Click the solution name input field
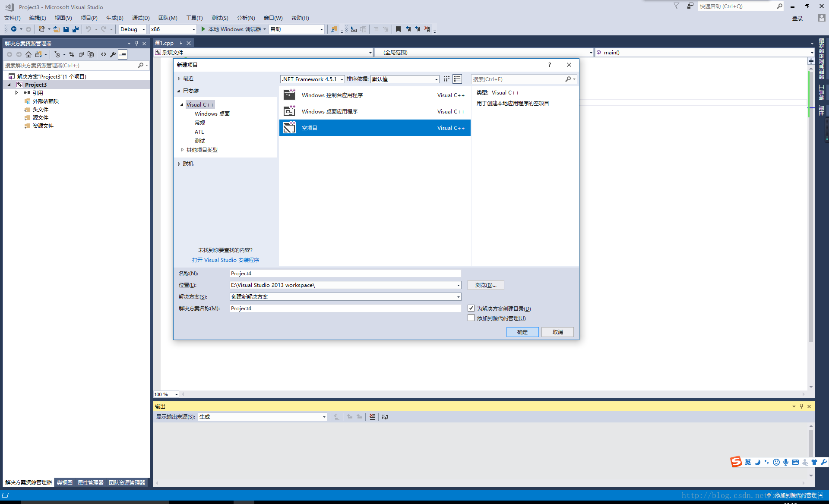The height and width of the screenshot is (504, 829). pyautogui.click(x=345, y=309)
